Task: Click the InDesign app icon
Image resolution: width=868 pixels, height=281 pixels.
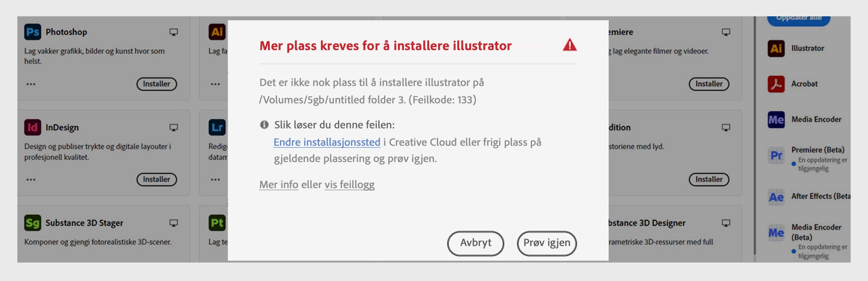Action: tap(33, 127)
